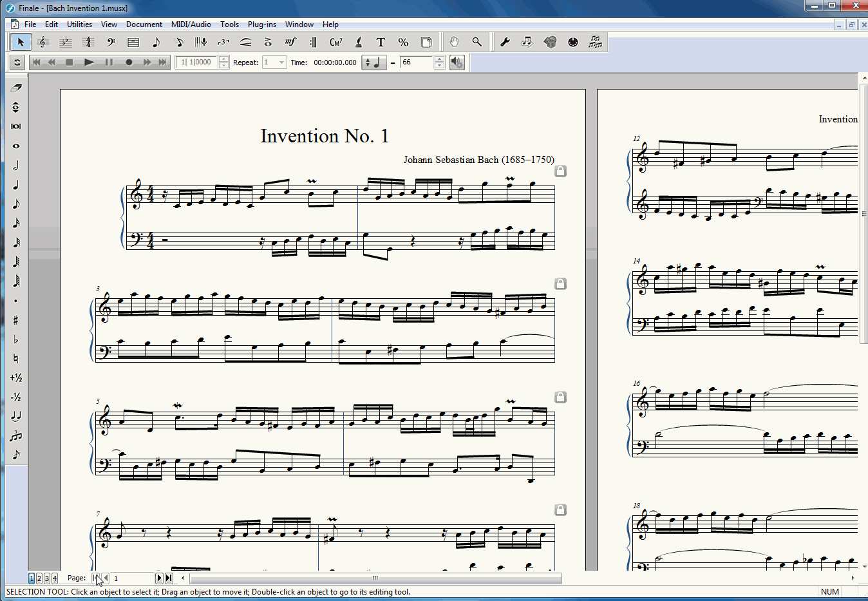The image size is (868, 601).
Task: Toggle the Eraser in Simple Entry palette
Action: (x=16, y=88)
